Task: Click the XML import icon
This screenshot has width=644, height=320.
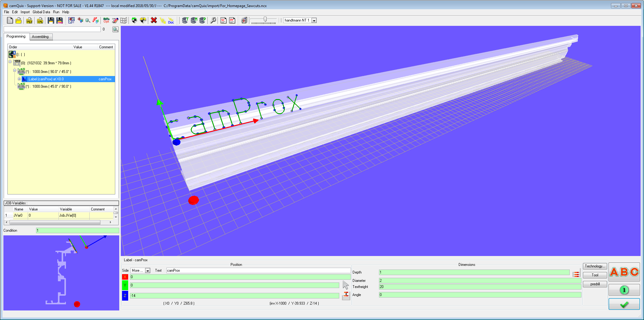Action: 40,20
